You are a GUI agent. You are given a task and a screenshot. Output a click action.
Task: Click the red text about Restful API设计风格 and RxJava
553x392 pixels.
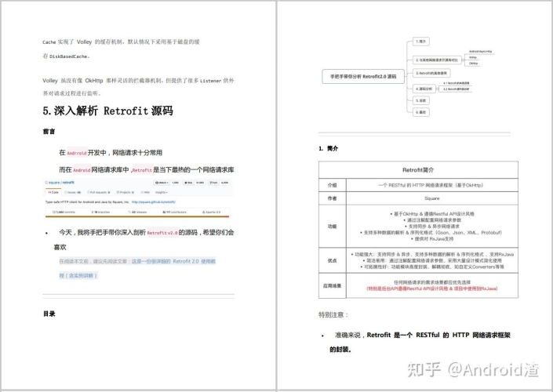432,289
